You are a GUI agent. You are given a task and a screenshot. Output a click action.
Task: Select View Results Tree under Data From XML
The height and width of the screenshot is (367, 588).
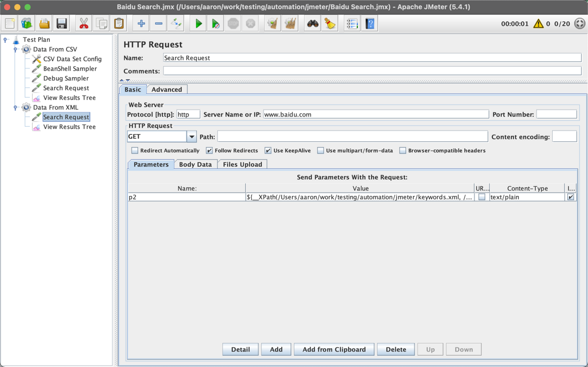point(69,127)
